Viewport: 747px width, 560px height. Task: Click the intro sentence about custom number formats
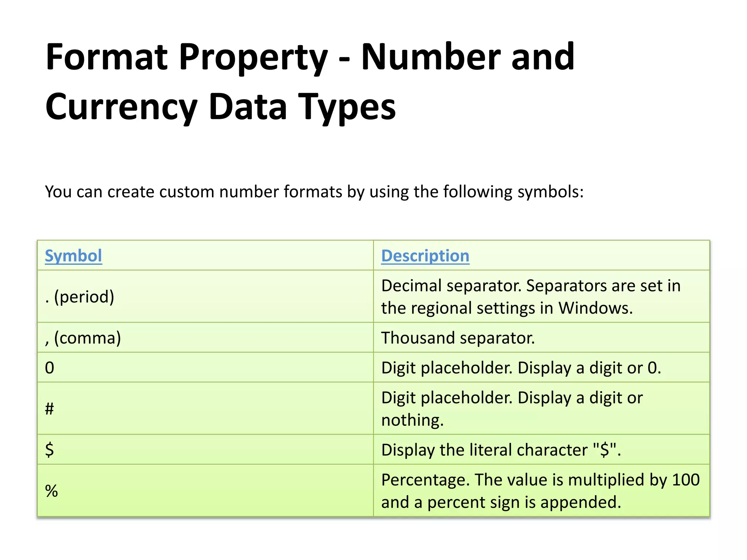pos(314,192)
